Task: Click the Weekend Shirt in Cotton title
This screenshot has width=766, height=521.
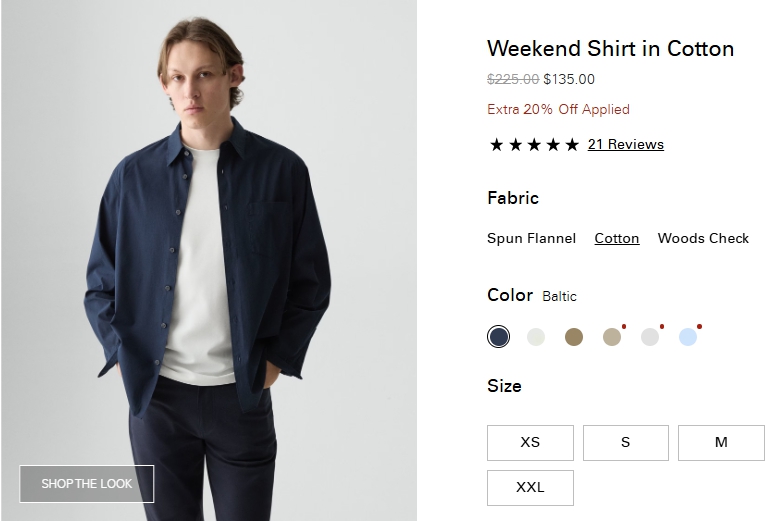Action: (610, 49)
